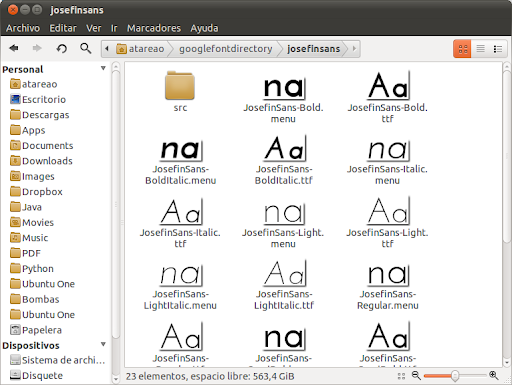Open Dropbox folder in sidebar

36,191
